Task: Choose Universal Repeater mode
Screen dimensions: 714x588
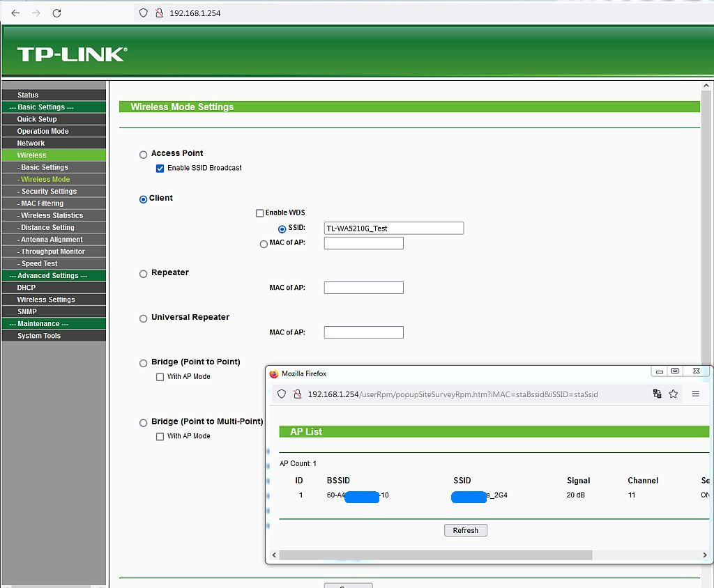Action: tap(144, 318)
